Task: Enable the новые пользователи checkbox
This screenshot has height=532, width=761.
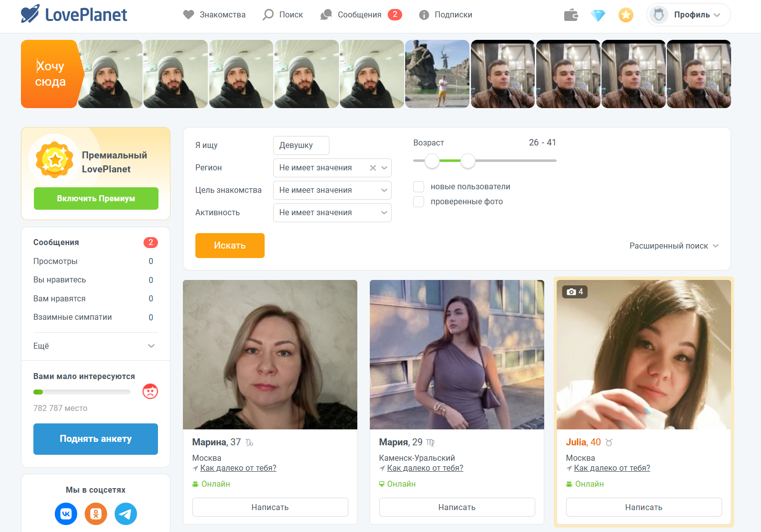Action: 419,187
